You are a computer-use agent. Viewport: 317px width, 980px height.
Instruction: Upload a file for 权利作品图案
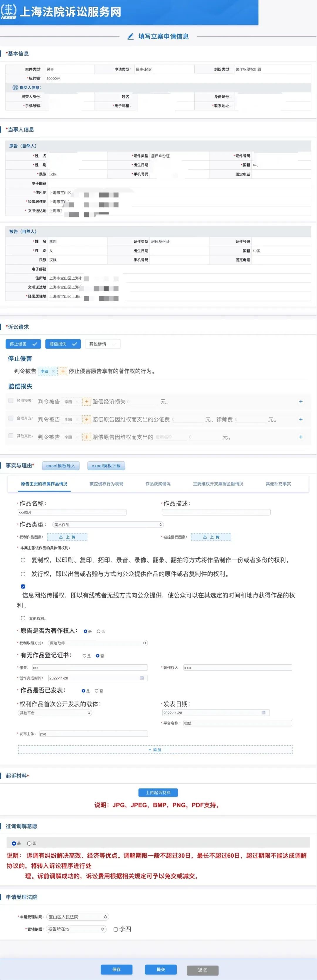coord(67,537)
